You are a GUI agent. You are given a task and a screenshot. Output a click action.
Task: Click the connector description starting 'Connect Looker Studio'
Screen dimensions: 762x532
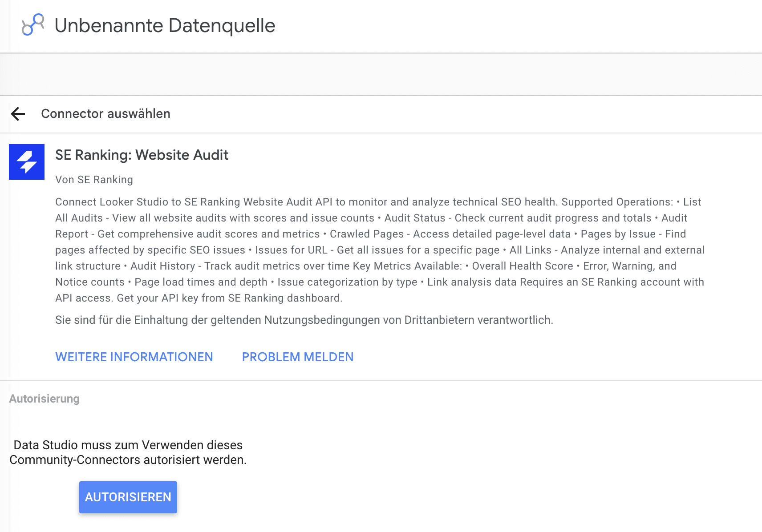(x=380, y=250)
